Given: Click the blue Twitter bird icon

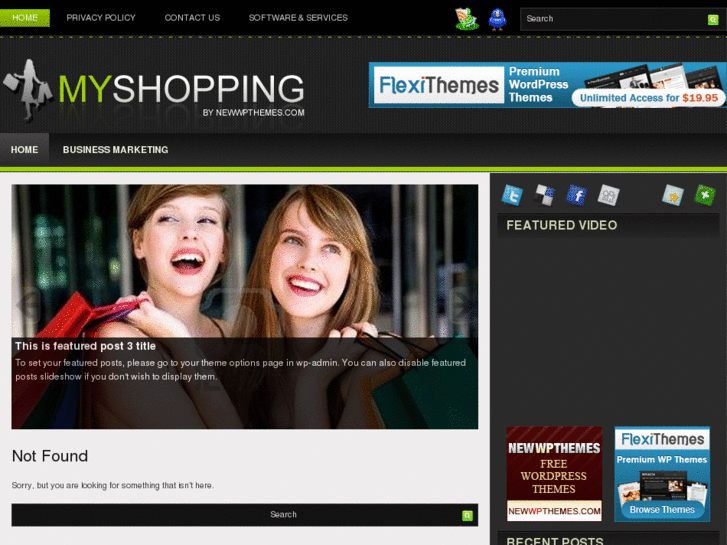Looking at the screenshot, I should [x=497, y=19].
